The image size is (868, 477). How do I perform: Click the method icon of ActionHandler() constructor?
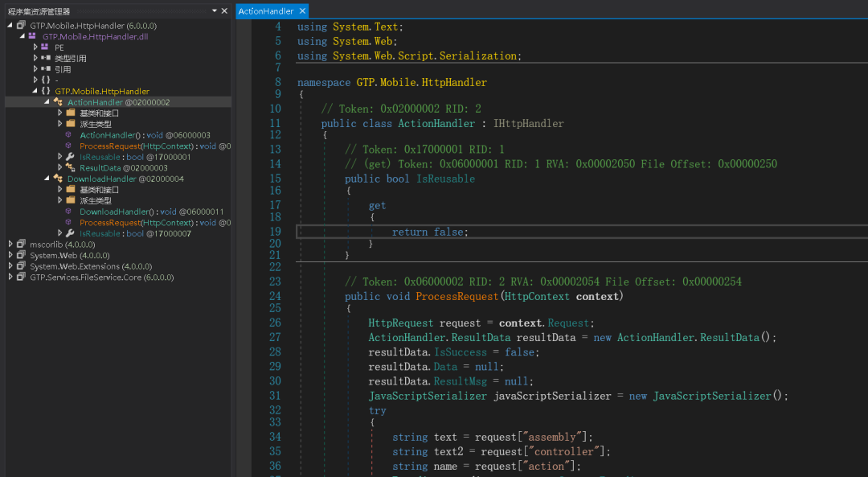tap(68, 134)
